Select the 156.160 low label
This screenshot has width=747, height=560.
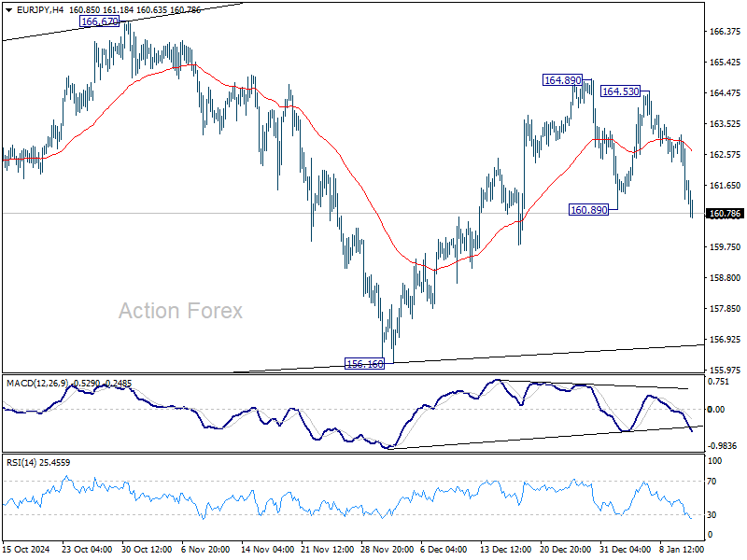click(x=364, y=364)
